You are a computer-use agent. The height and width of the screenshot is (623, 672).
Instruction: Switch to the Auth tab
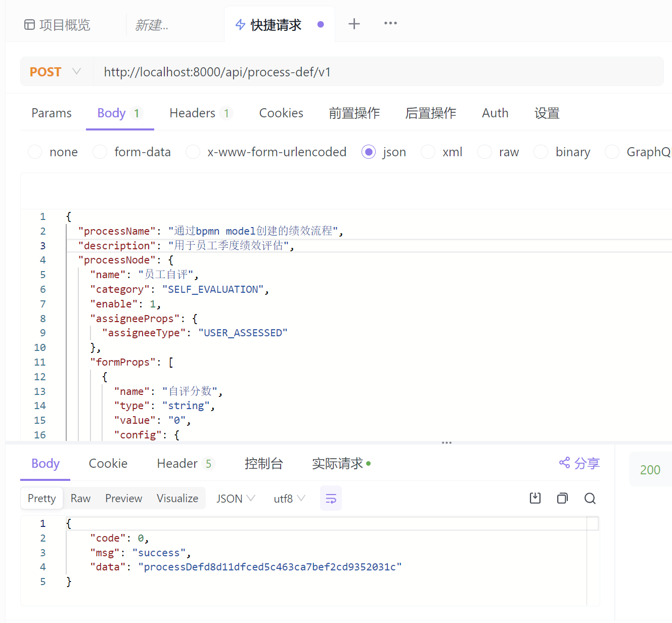(x=495, y=113)
